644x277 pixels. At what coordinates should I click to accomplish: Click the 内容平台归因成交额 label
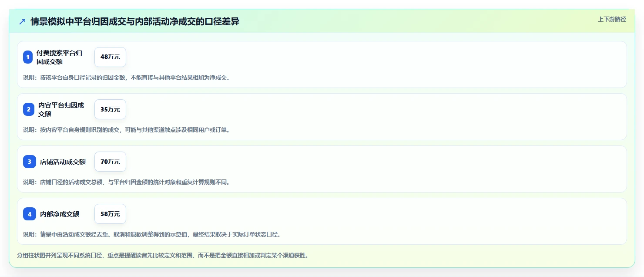point(61,109)
